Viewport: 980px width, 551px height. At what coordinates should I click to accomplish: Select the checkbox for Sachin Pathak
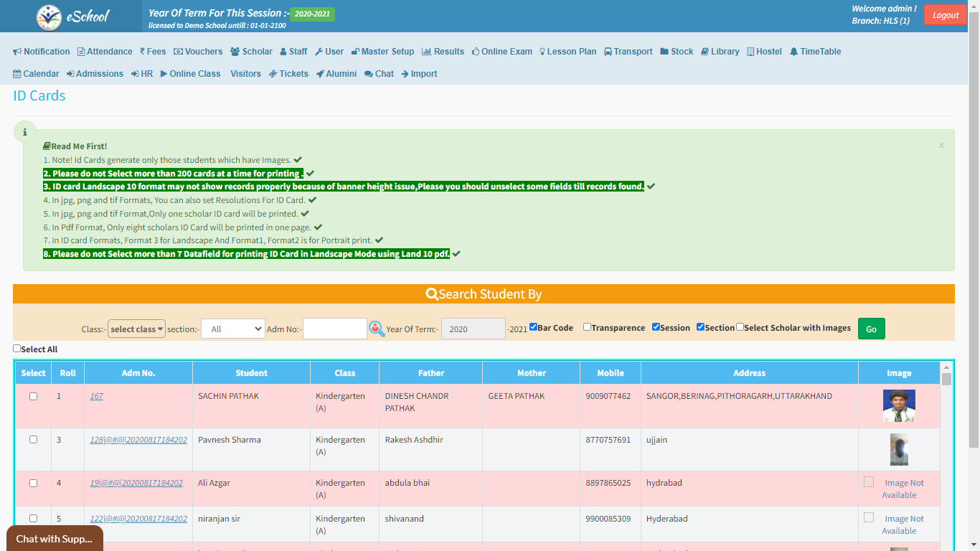coord(33,397)
